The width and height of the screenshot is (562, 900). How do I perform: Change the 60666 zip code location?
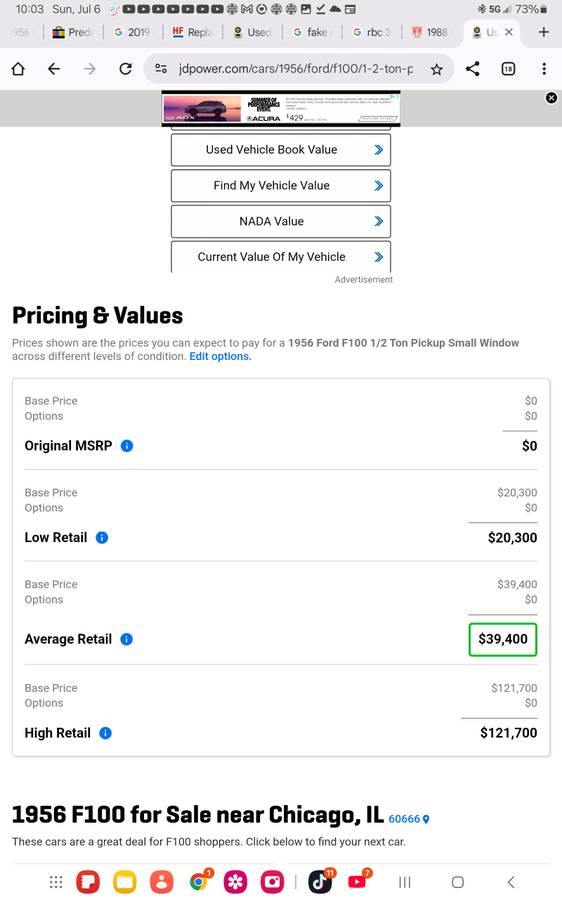pyautogui.click(x=409, y=819)
